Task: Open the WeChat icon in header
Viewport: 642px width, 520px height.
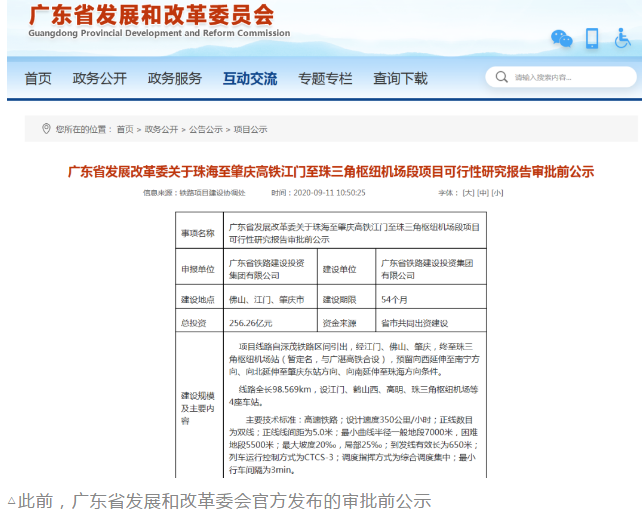Action: click(561, 39)
